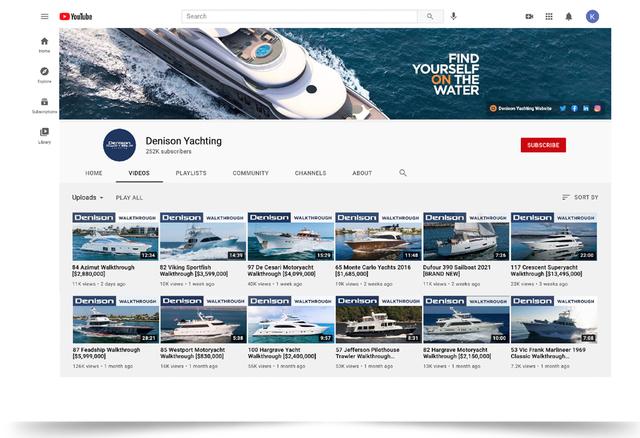The image size is (640, 438).
Task: Click the search magnifier button
Action: pos(431,16)
